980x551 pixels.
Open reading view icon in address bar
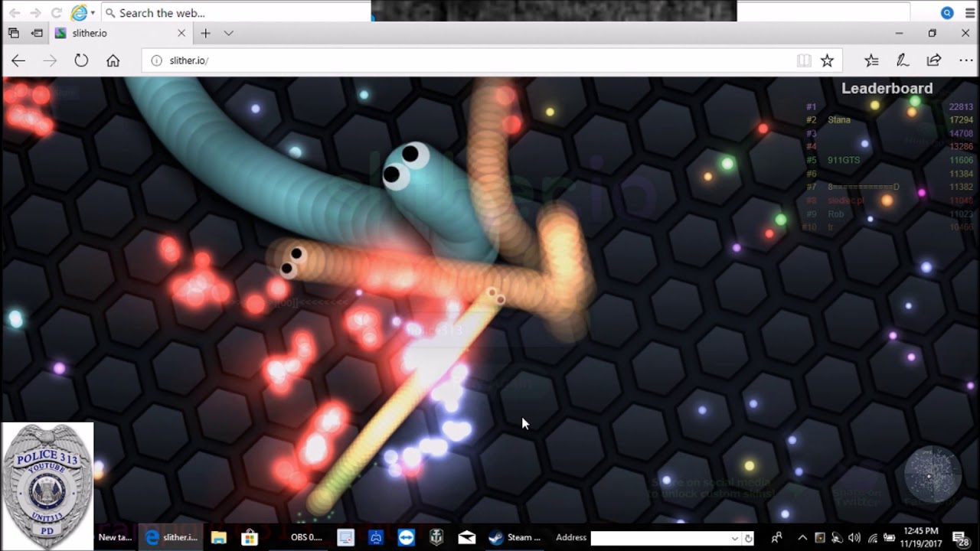pos(803,60)
